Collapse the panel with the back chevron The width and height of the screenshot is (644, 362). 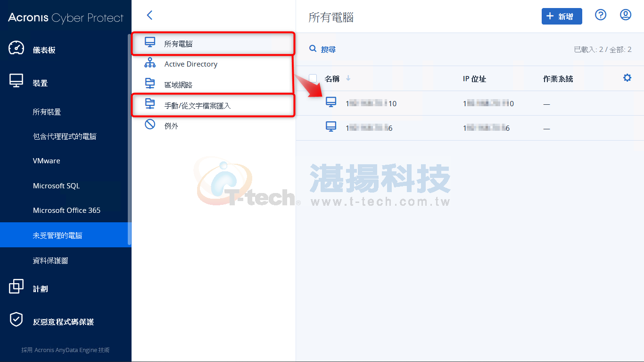pyautogui.click(x=149, y=15)
